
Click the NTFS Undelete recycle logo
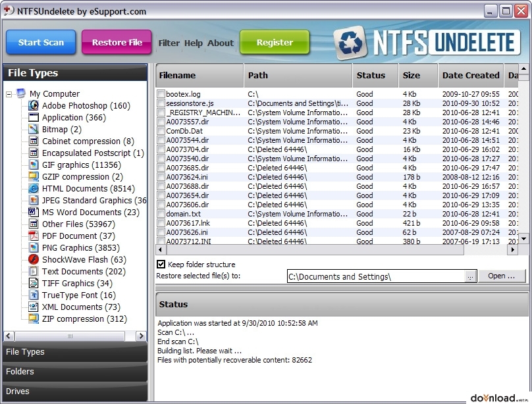click(351, 43)
